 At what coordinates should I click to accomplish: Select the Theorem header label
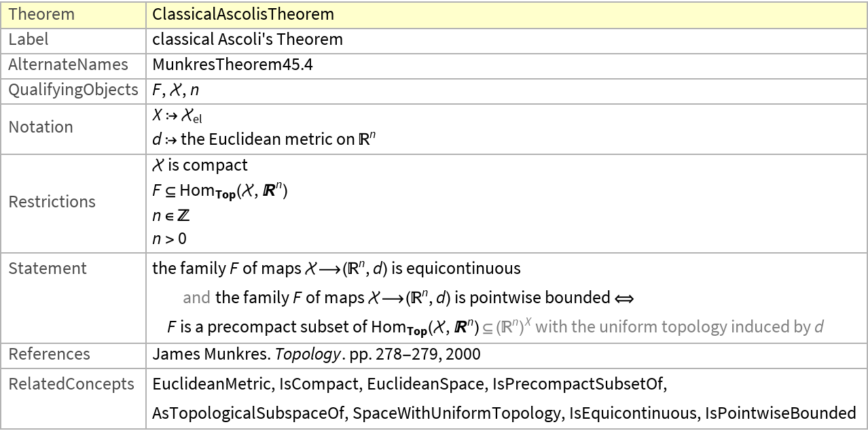[x=41, y=14]
